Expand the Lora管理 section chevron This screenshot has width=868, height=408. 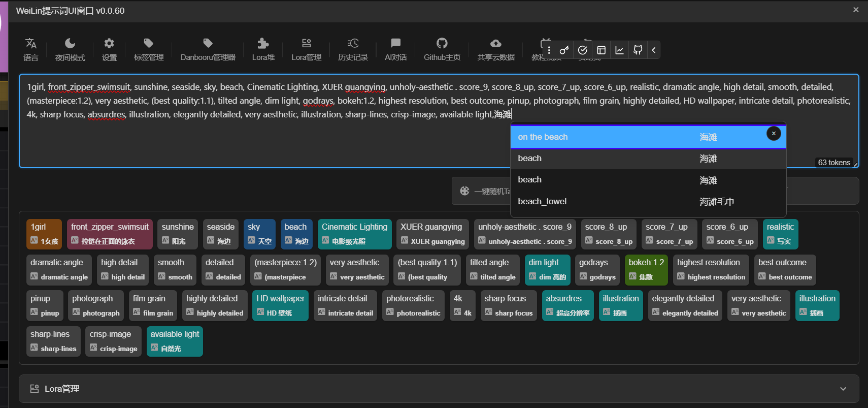tap(843, 389)
